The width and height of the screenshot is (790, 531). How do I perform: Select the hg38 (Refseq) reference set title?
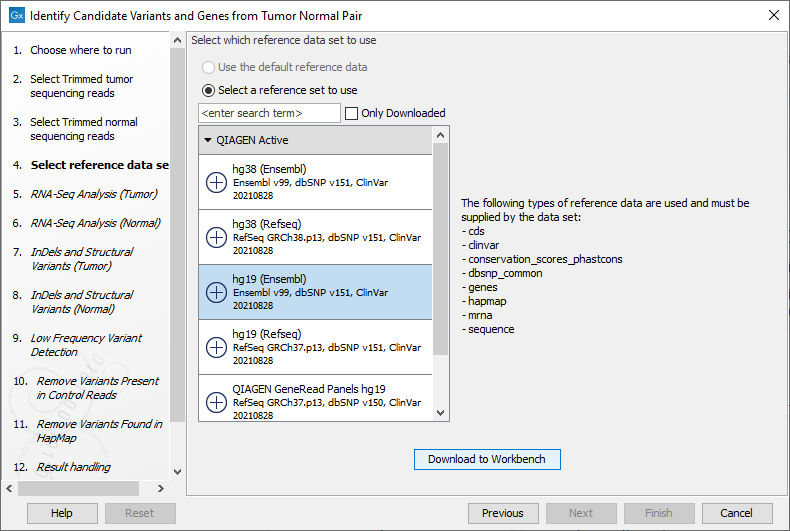[267, 224]
